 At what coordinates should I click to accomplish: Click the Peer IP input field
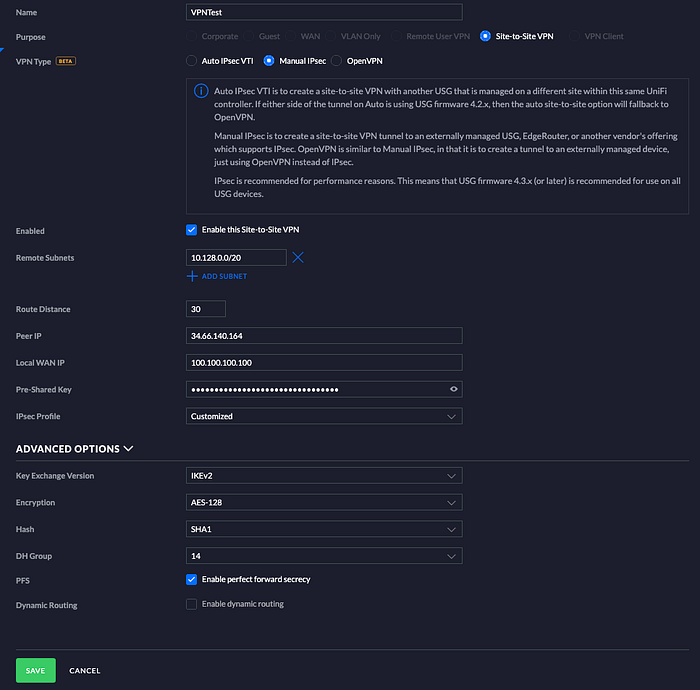(x=324, y=336)
